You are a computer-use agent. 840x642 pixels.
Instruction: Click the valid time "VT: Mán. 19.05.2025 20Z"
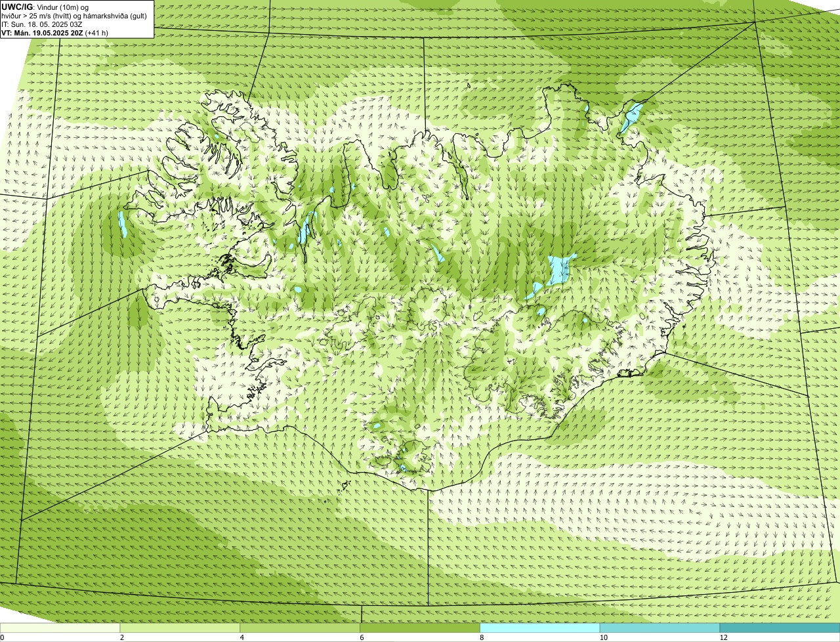pyautogui.click(x=42, y=33)
